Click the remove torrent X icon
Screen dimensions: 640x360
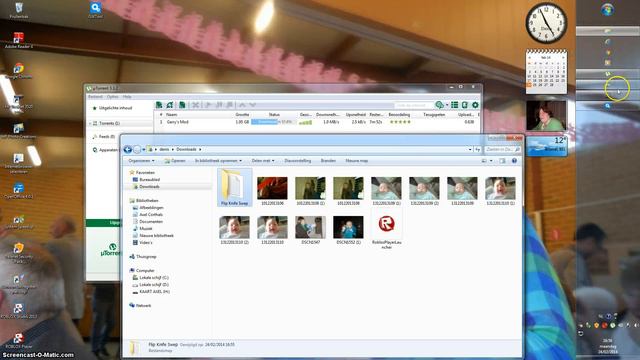point(196,105)
